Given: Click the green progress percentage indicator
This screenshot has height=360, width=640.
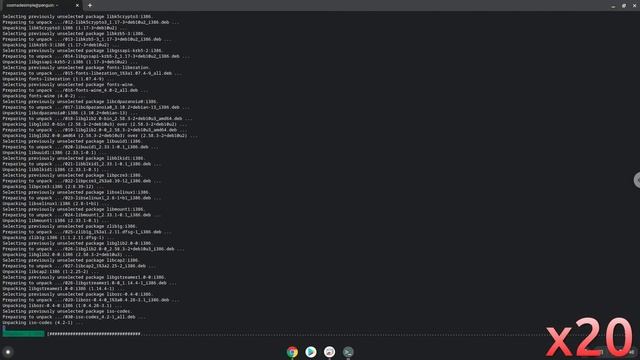Looking at the screenshot, I should click(x=23, y=333).
